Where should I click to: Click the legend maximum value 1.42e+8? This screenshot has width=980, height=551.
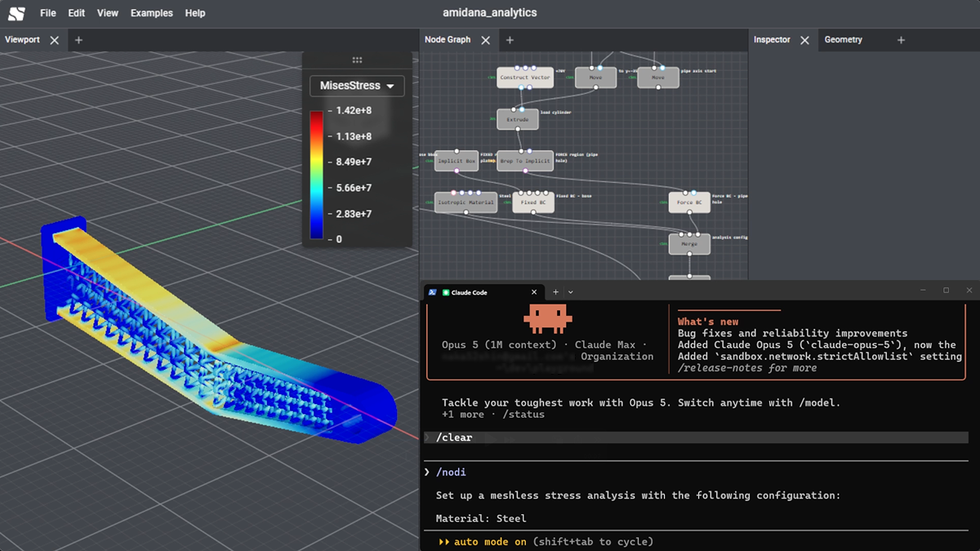pos(354,110)
